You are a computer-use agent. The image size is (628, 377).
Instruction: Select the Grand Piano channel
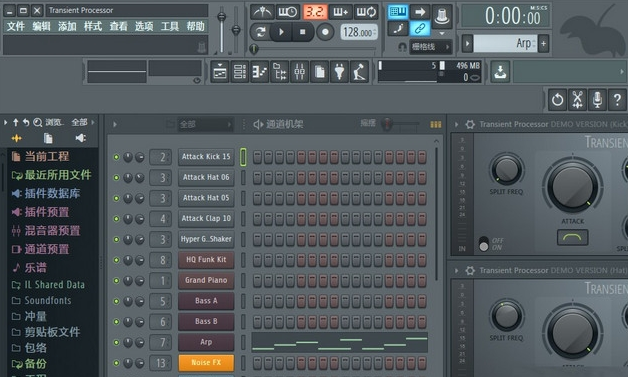(x=206, y=280)
